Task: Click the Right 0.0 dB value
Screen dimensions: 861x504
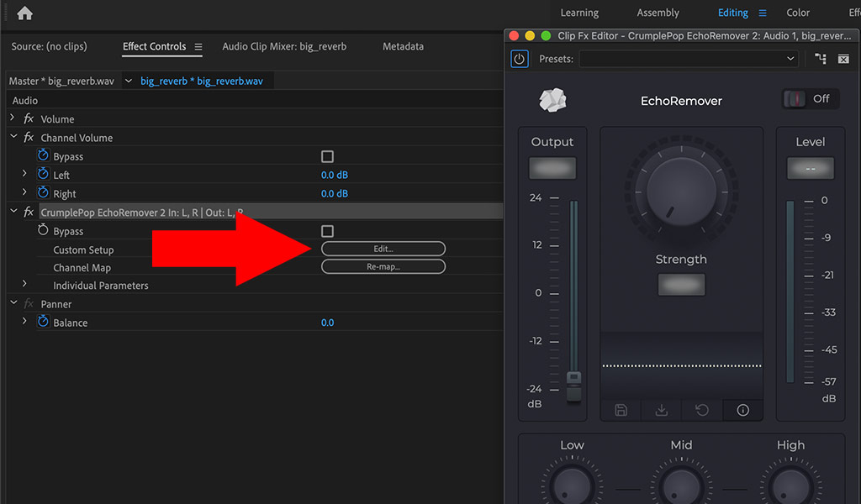Action: pyautogui.click(x=335, y=193)
